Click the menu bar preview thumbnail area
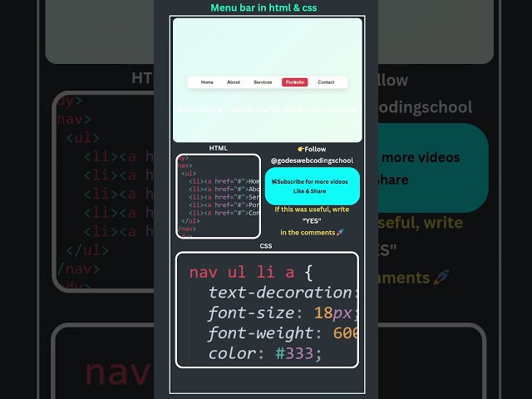 click(268, 80)
